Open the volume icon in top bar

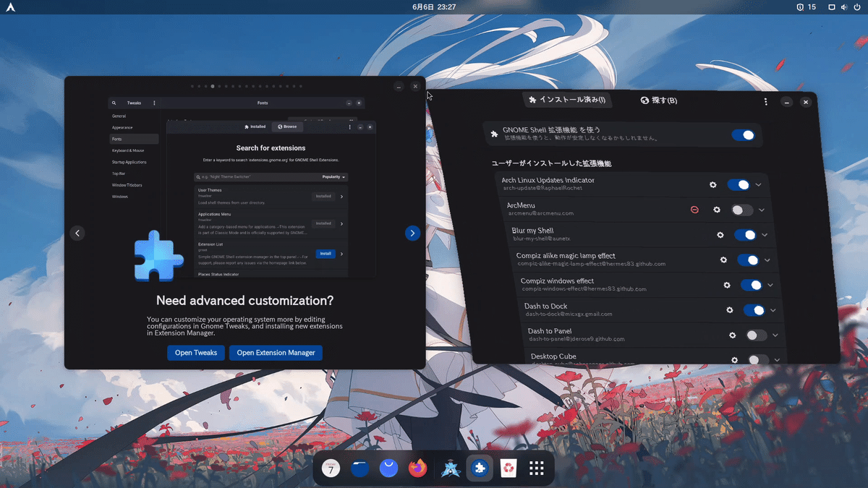click(x=843, y=7)
